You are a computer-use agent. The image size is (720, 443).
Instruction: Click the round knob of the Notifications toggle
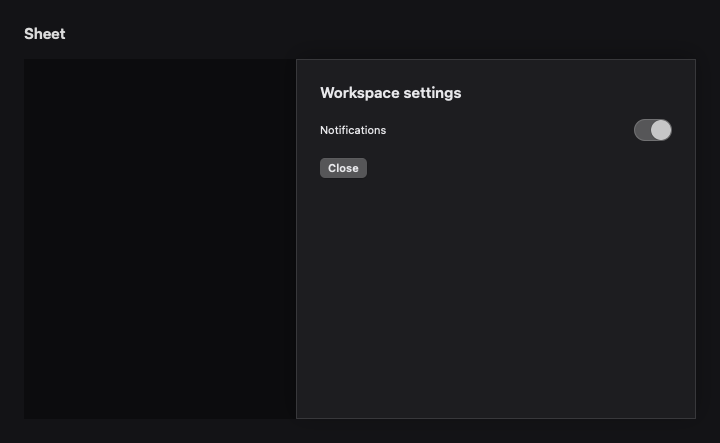tap(661, 130)
